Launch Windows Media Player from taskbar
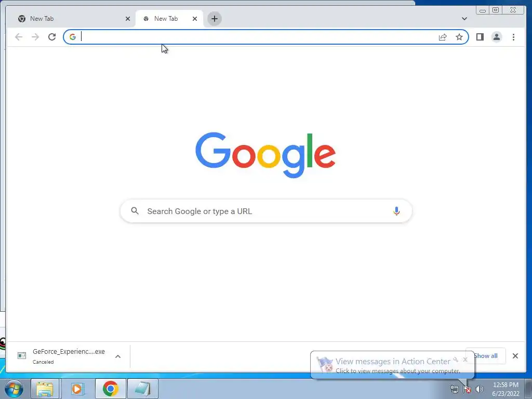Screen dimensions: 532x399 click(x=77, y=389)
